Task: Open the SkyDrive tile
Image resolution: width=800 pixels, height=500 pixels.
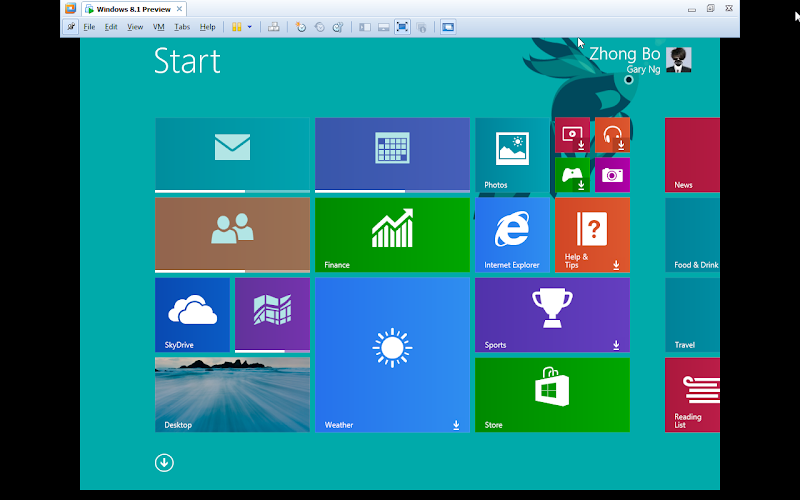Action: click(x=192, y=315)
